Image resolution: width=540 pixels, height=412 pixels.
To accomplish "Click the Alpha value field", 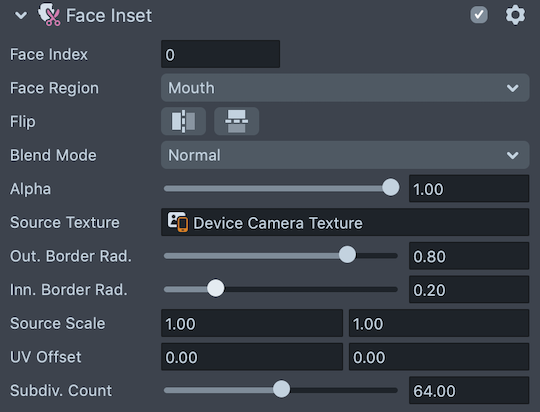I will [469, 188].
